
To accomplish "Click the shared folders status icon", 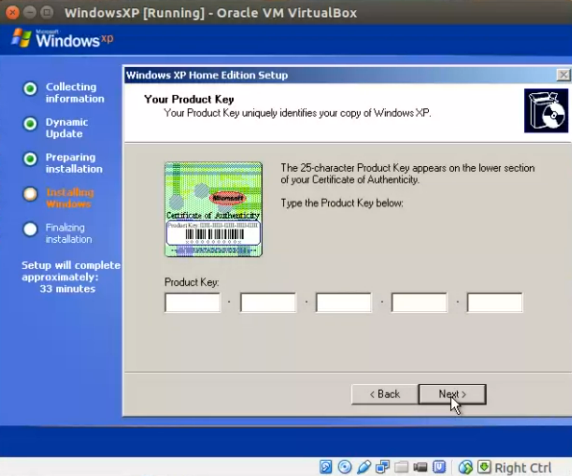I will pyautogui.click(x=401, y=467).
